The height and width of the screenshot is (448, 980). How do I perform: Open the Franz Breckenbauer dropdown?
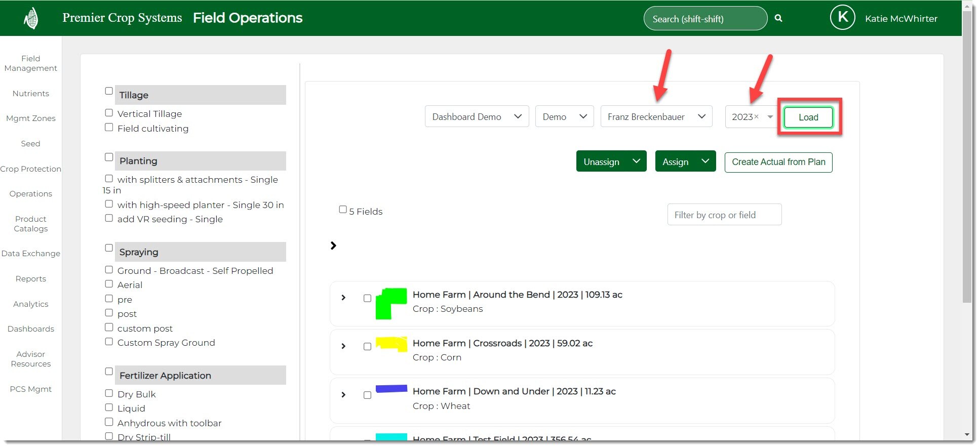[x=656, y=117]
